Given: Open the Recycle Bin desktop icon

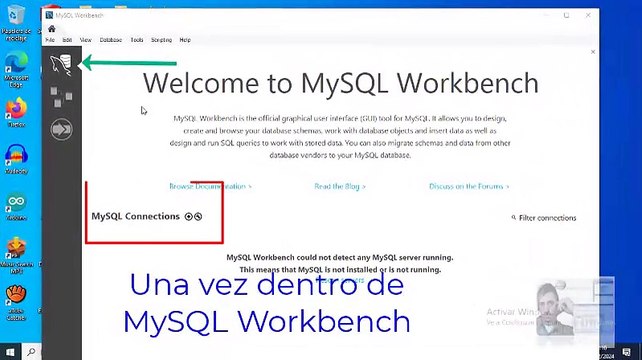Looking at the screenshot, I should [x=16, y=22].
